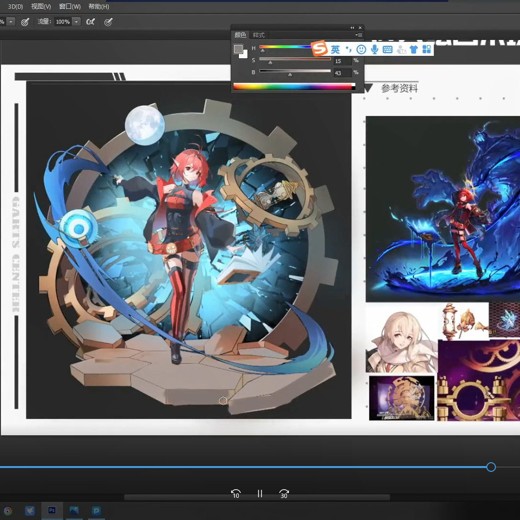Open the 3D(D) menu
The image size is (520, 520).
pyautogui.click(x=15, y=6)
